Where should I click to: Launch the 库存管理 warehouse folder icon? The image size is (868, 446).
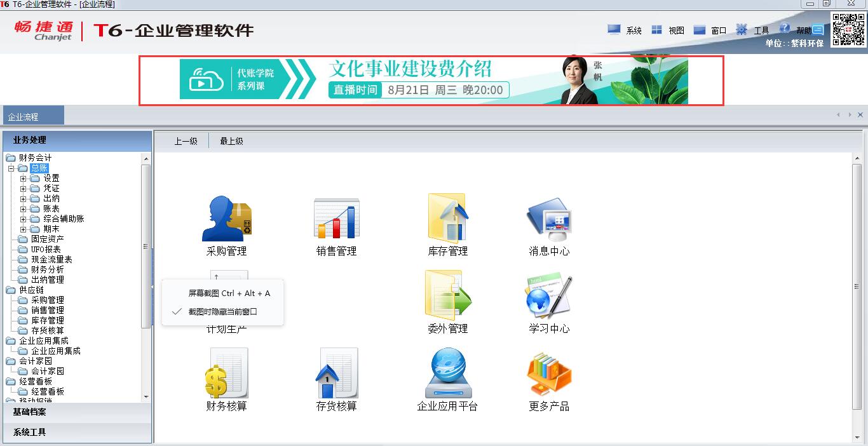coord(448,219)
